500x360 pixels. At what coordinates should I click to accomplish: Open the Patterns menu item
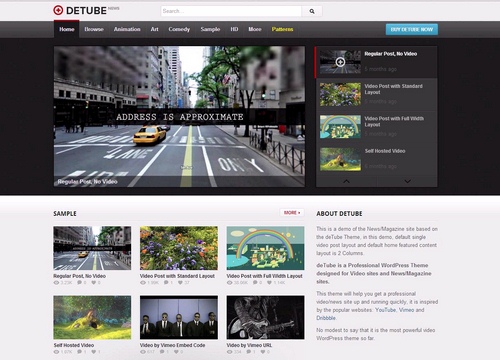[282, 29]
